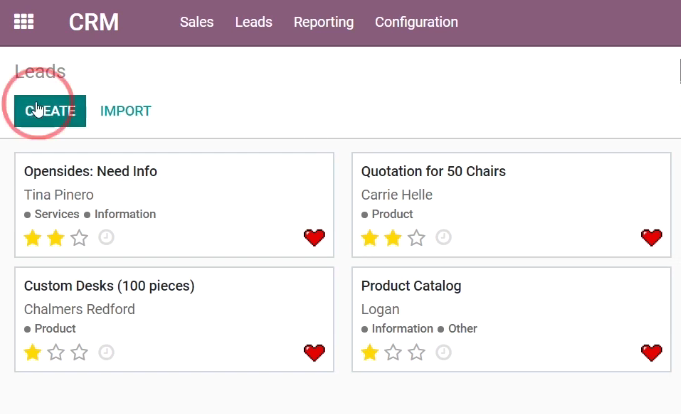Click the heart icon on Custom Desks card
Viewport: 681px width, 414px height.
(x=314, y=352)
